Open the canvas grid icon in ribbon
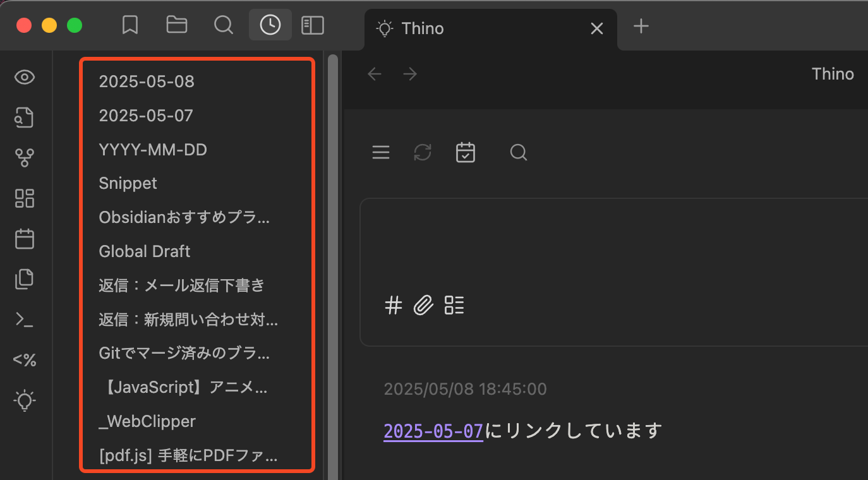The height and width of the screenshot is (480, 868). [x=25, y=199]
